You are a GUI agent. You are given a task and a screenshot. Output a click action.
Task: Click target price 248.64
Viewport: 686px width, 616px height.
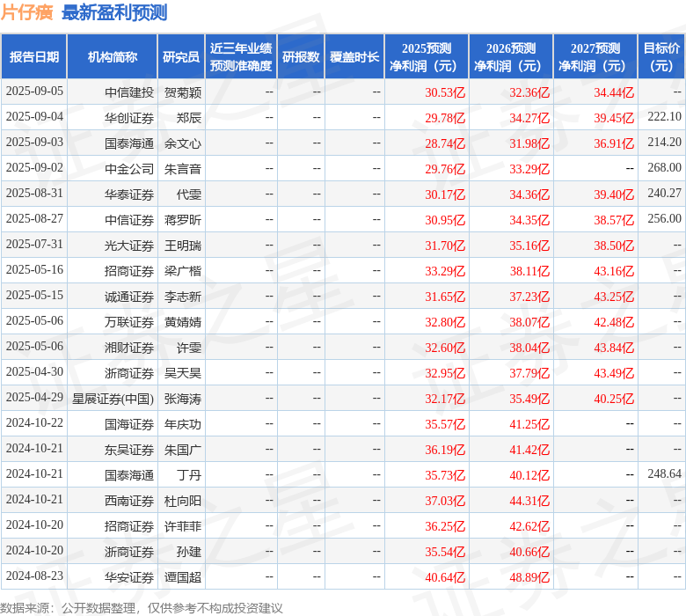pyautogui.click(x=665, y=473)
